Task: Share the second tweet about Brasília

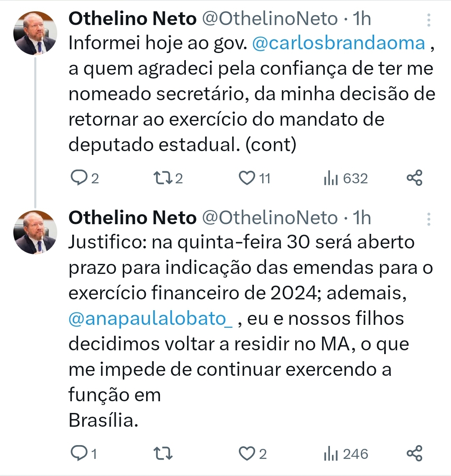Action: [415, 453]
